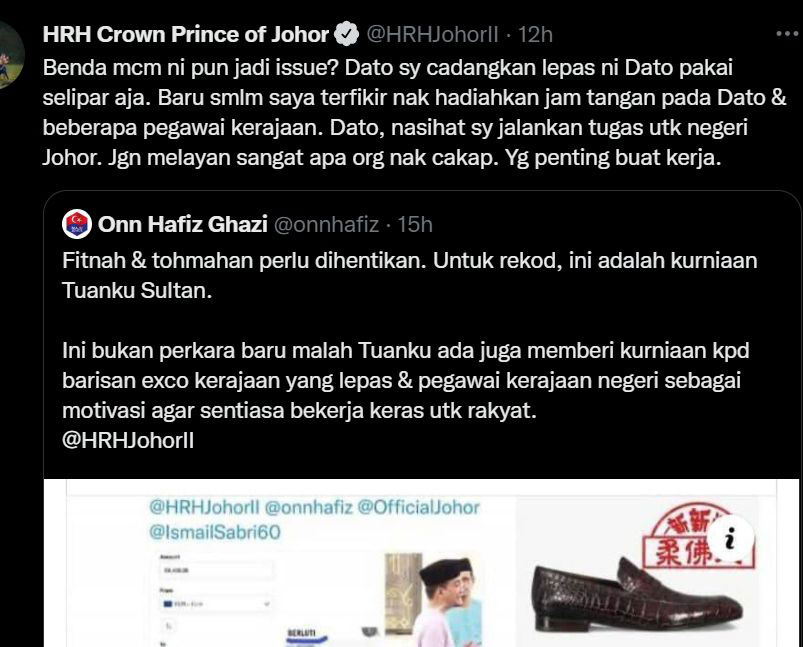Click Onn Hafiz Ghazi's profile avatar

coord(77,224)
